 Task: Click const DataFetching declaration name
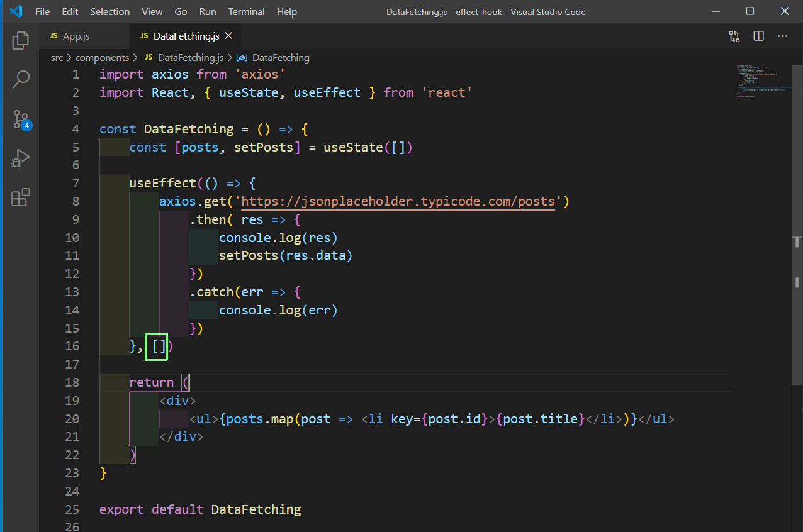click(x=189, y=129)
